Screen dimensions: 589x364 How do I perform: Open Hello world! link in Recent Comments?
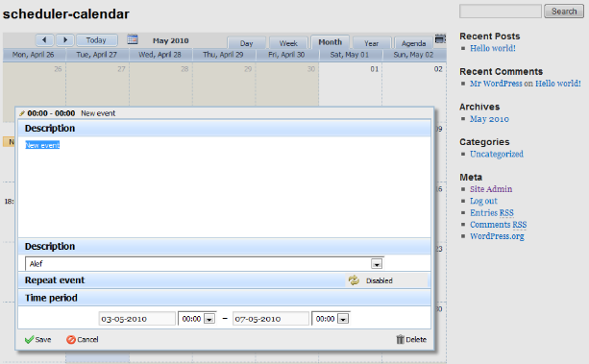[x=558, y=84]
